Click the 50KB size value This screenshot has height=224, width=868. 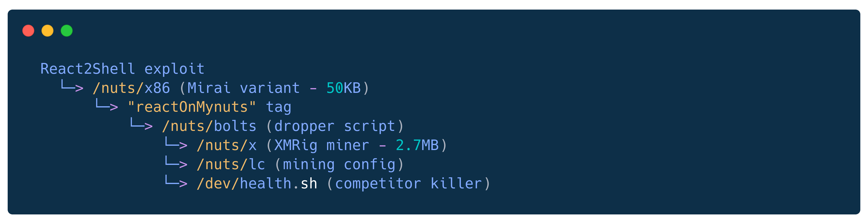click(x=343, y=88)
